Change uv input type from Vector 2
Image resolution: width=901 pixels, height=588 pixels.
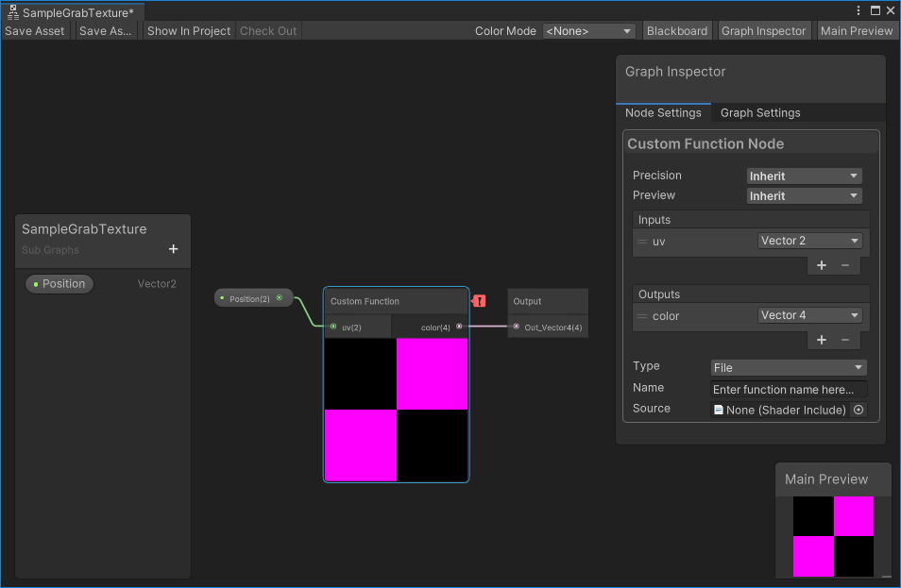(x=809, y=241)
